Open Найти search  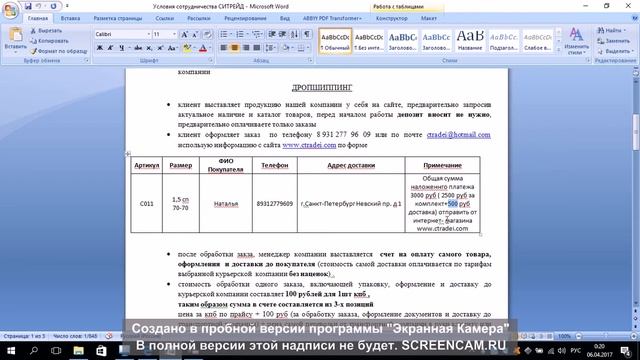[611, 30]
